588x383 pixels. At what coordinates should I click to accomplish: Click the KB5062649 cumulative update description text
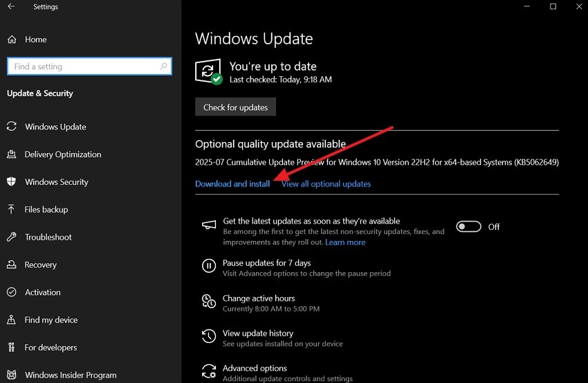(377, 162)
